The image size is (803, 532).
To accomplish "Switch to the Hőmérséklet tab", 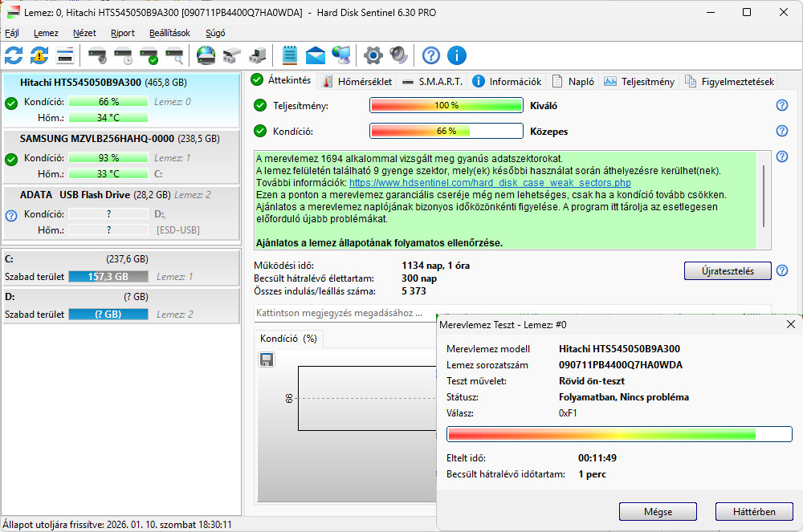I will 357,82.
